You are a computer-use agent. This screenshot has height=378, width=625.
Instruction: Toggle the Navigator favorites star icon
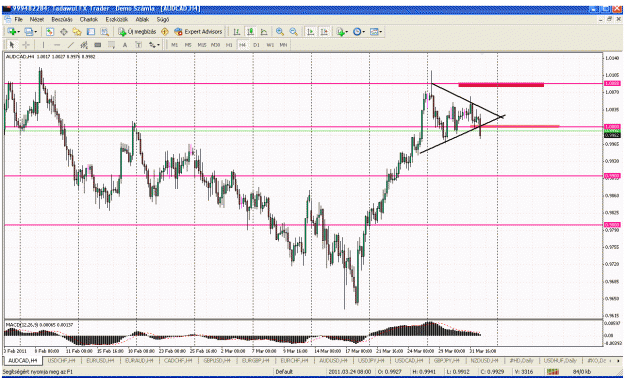click(77, 32)
